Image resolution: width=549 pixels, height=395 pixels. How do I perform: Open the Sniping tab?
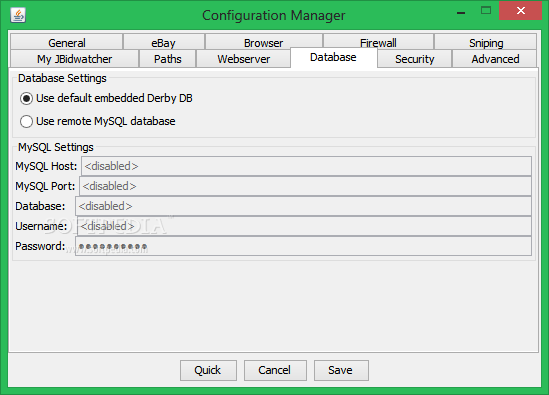pyautogui.click(x=486, y=42)
